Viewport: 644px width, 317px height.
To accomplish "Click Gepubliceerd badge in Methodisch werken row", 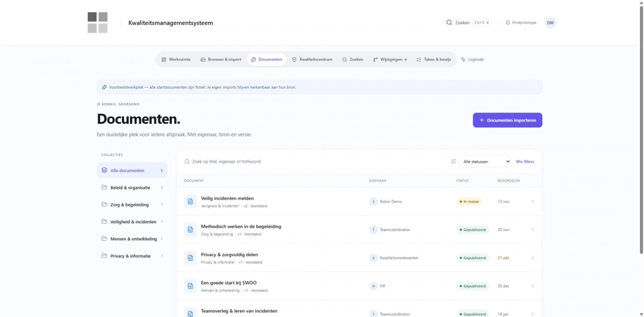I will (x=473, y=230).
